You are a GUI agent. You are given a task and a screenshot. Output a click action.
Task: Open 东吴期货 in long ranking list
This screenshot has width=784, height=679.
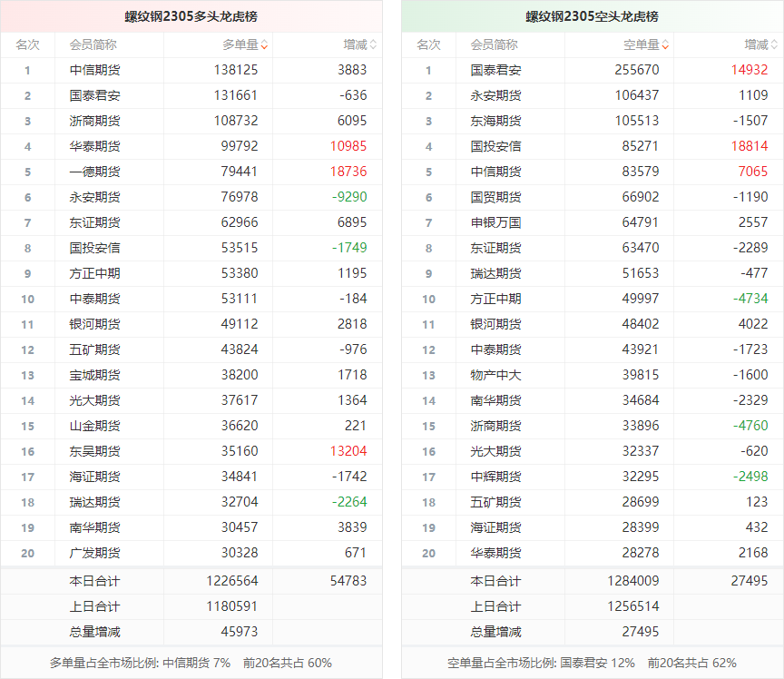coord(94,451)
